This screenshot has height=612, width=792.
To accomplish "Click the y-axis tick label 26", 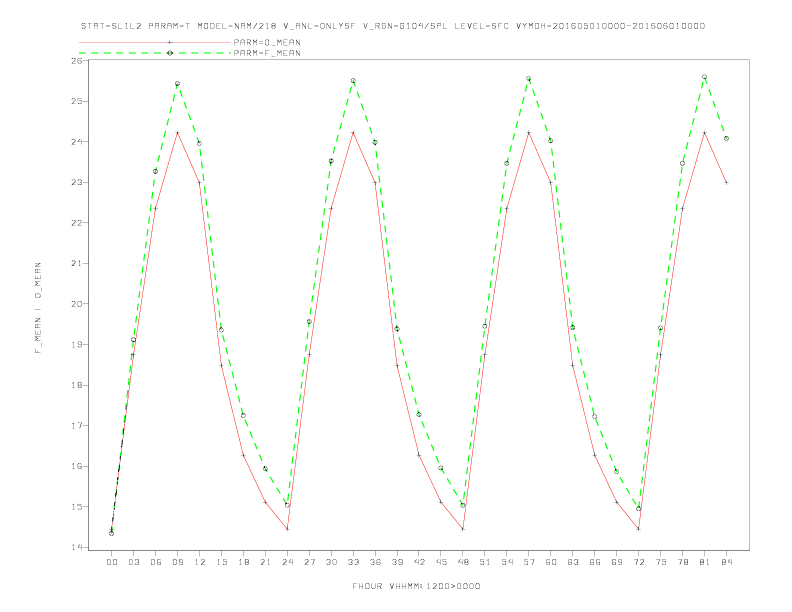I will point(77,61).
